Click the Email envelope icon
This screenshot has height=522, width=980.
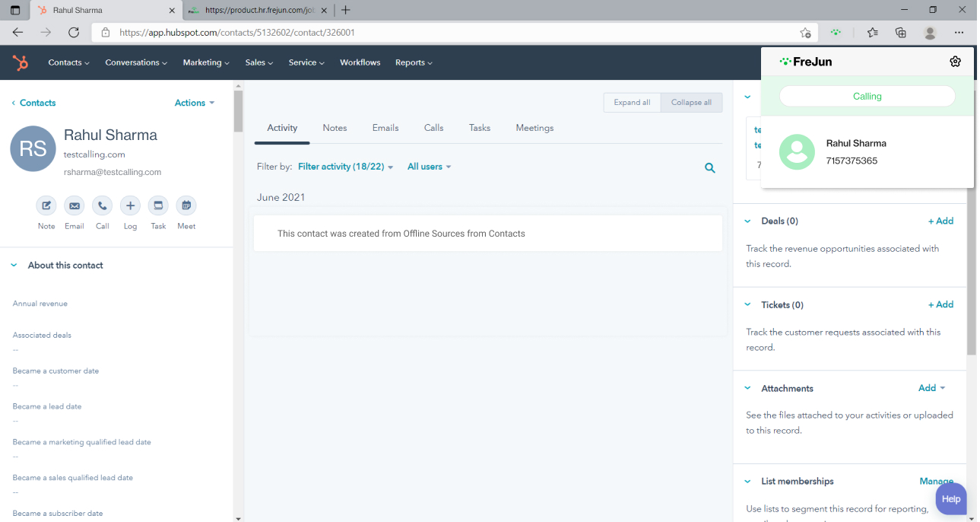pos(75,205)
